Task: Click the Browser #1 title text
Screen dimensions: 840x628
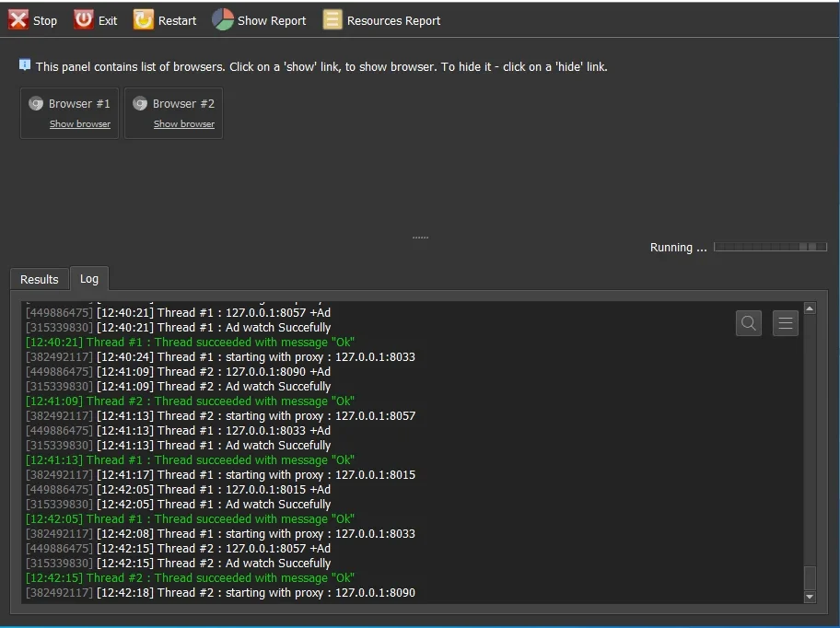Action: pos(79,104)
